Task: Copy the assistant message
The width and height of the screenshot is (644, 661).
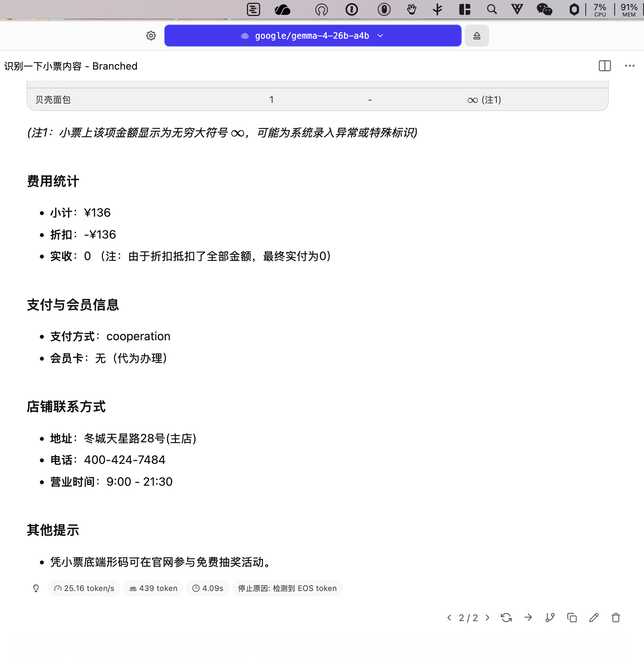Action: click(x=572, y=618)
